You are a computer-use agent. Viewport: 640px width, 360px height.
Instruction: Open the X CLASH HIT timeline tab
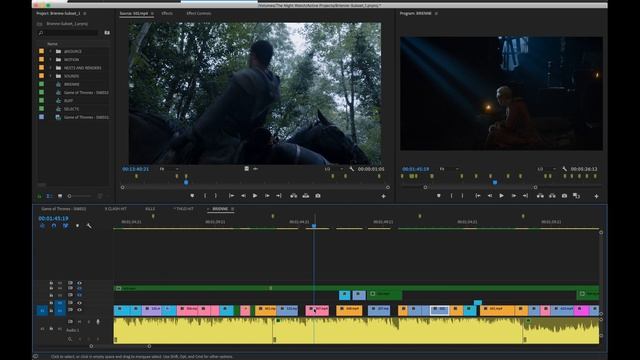pyautogui.click(x=116, y=209)
